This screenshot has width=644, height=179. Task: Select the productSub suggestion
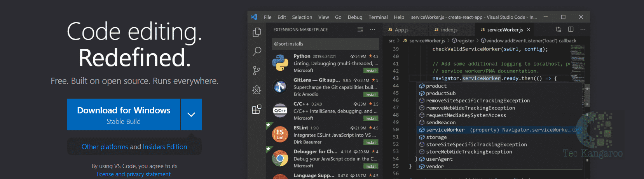500,94
